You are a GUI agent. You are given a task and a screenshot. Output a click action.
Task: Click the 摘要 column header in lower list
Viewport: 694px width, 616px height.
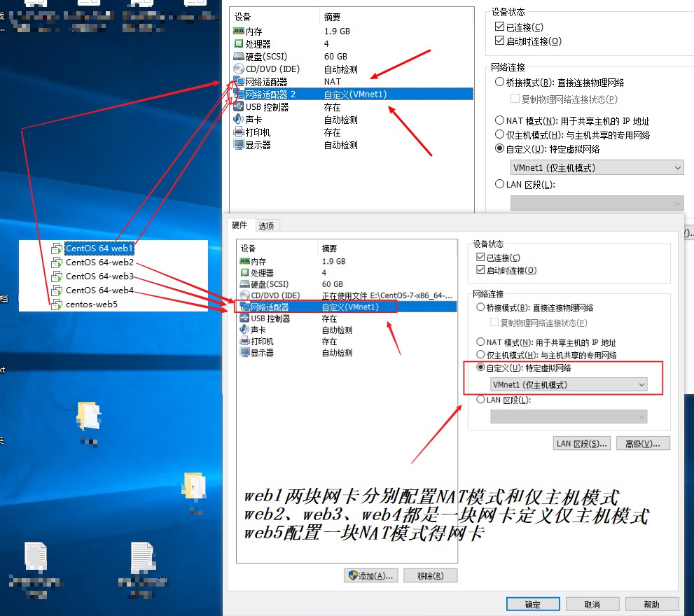pyautogui.click(x=329, y=248)
